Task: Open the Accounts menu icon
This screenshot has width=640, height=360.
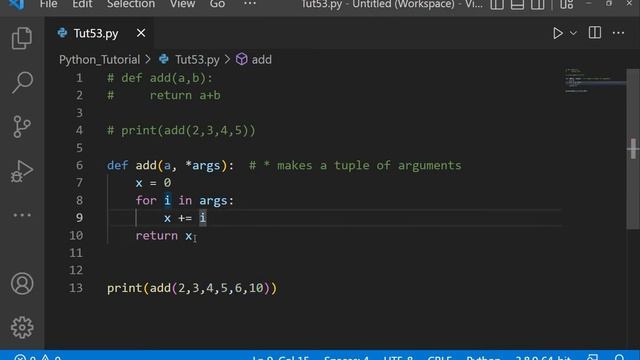Action: click(x=22, y=283)
